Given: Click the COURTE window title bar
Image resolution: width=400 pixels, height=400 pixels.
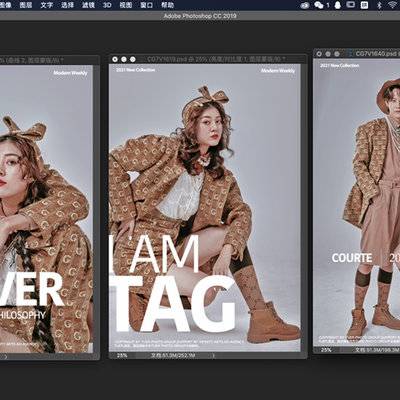Looking at the screenshot, I should pyautogui.click(x=357, y=53).
